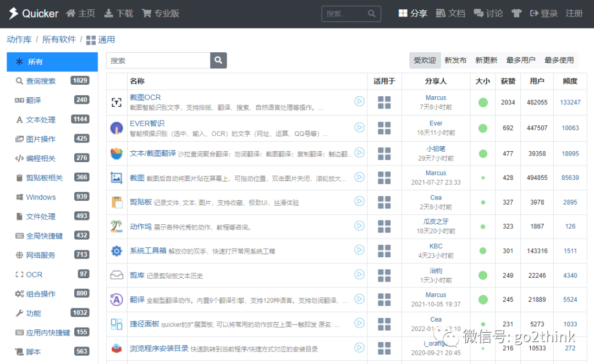This screenshot has height=364, width=594.
Task: Go to 动作库 in the breadcrumb
Action: (x=19, y=40)
